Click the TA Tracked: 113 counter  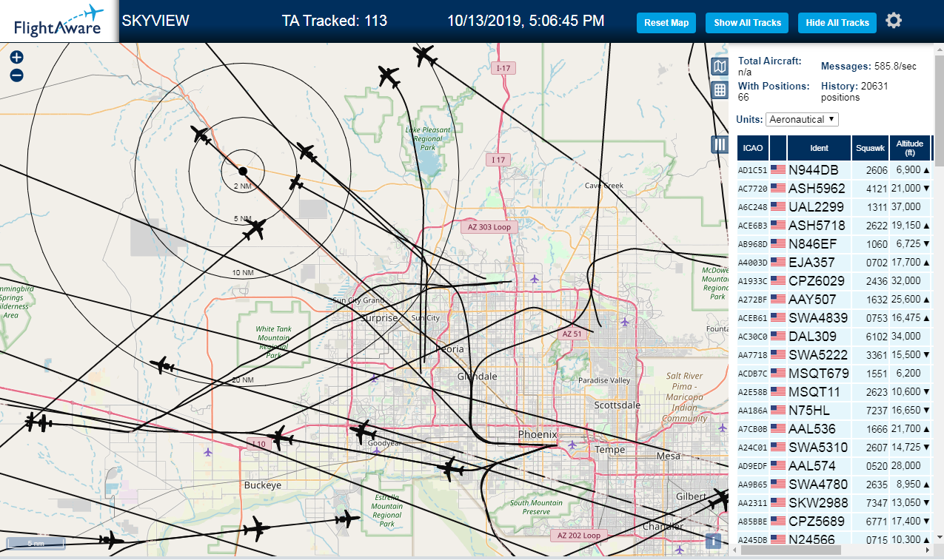tap(335, 21)
